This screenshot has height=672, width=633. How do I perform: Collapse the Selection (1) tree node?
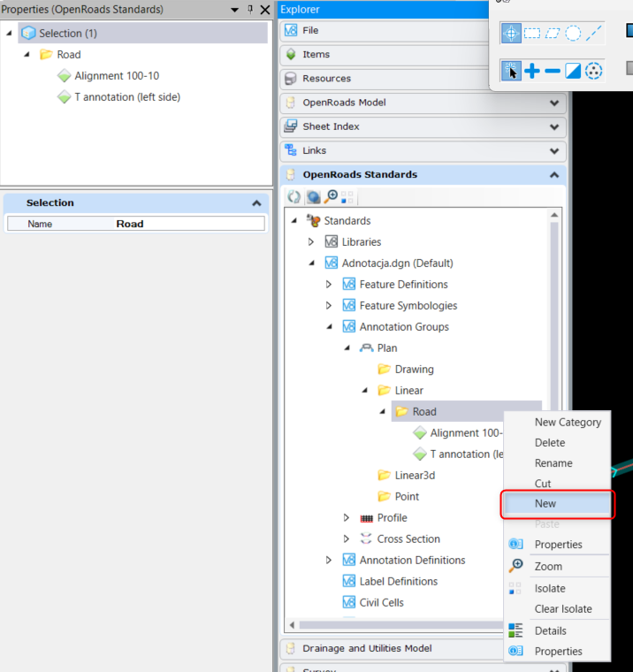click(x=9, y=33)
